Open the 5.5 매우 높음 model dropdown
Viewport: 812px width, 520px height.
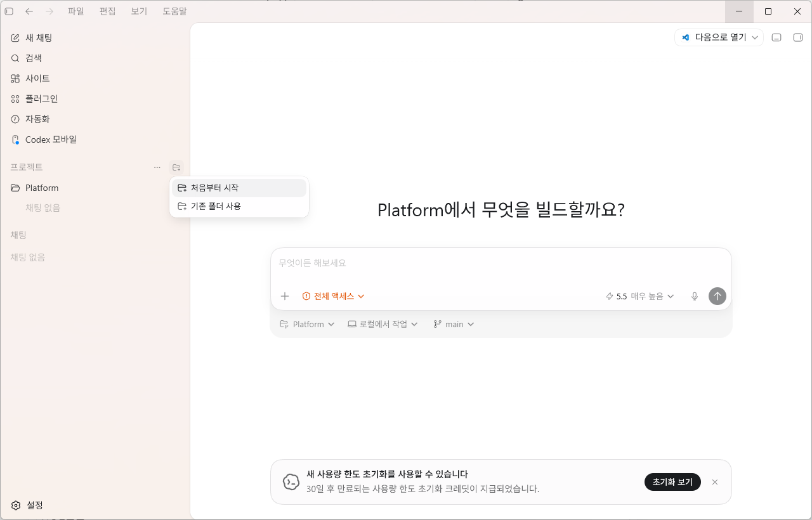[640, 296]
